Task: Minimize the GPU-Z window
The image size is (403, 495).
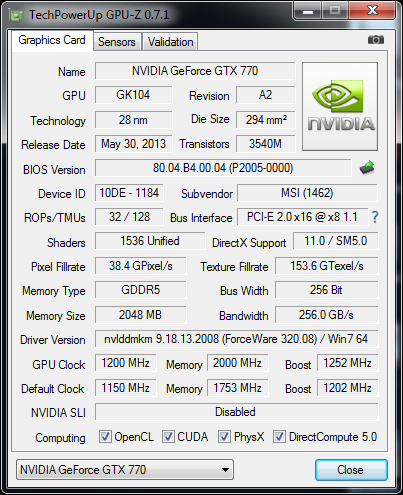Action: 308,12
